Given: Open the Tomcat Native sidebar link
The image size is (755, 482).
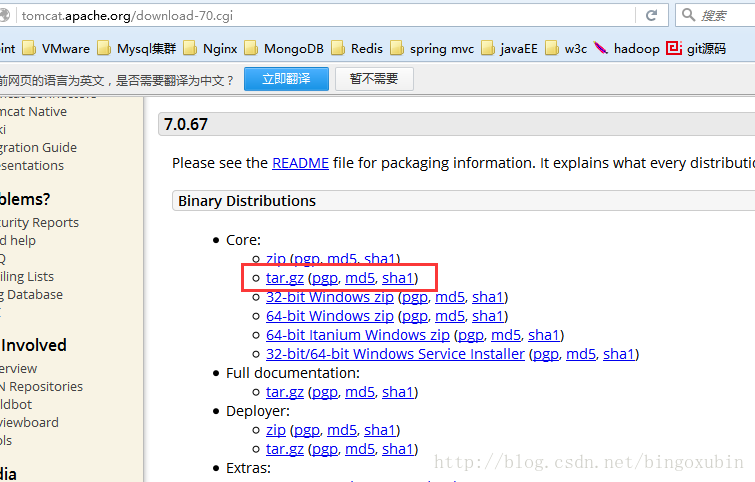Looking at the screenshot, I should [33, 112].
